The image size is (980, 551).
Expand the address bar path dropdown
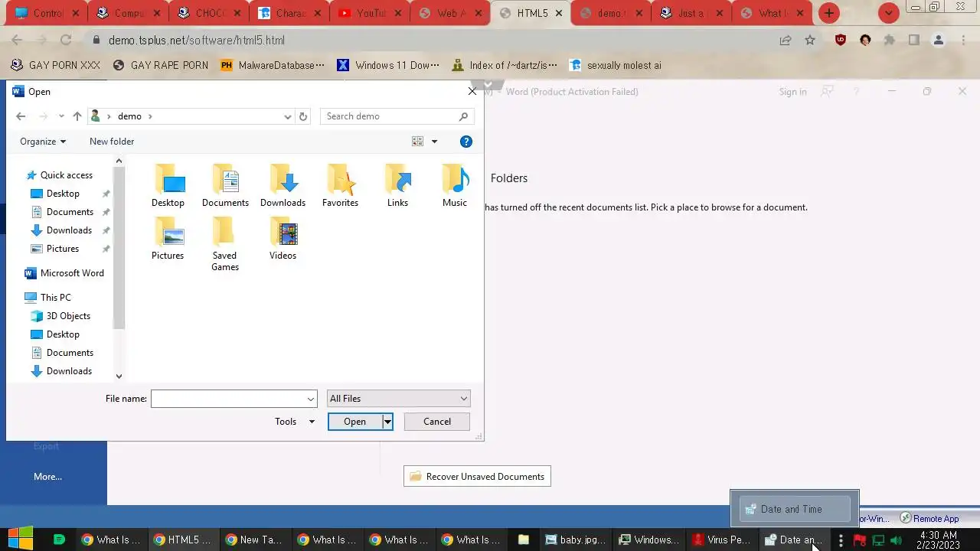tap(288, 116)
